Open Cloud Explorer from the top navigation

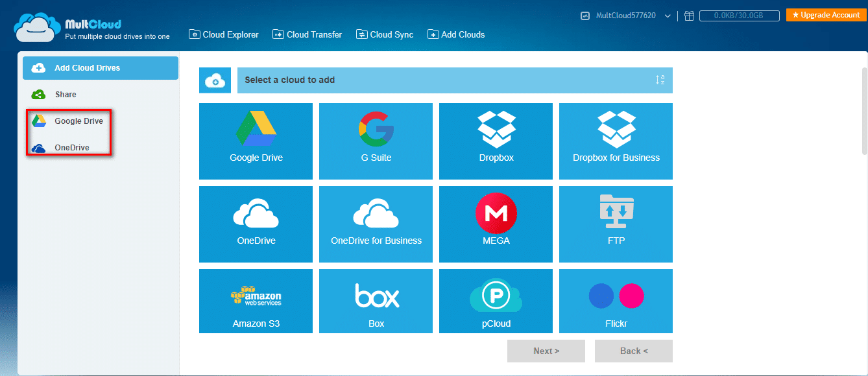pos(223,34)
